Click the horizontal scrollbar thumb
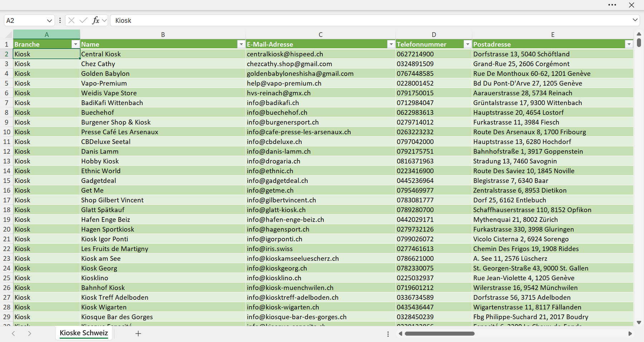The height and width of the screenshot is (342, 644). pyautogui.click(x=440, y=333)
